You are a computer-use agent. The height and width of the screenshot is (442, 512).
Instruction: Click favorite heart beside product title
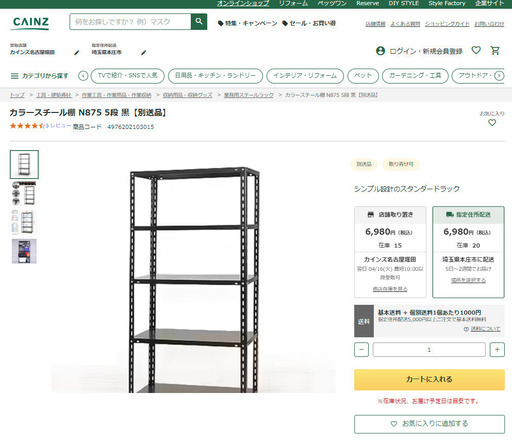tap(492, 123)
